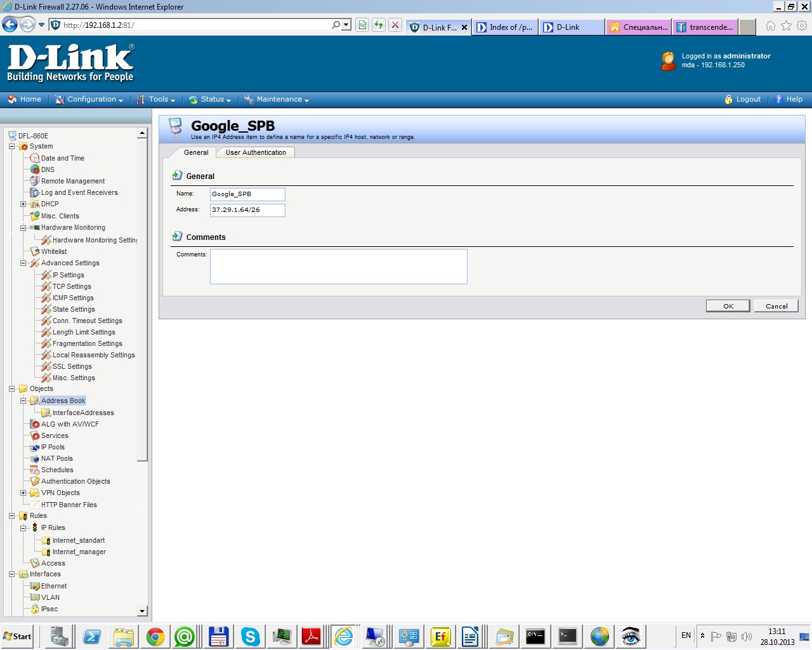
Task: Click OK to save the address
Action: click(728, 306)
